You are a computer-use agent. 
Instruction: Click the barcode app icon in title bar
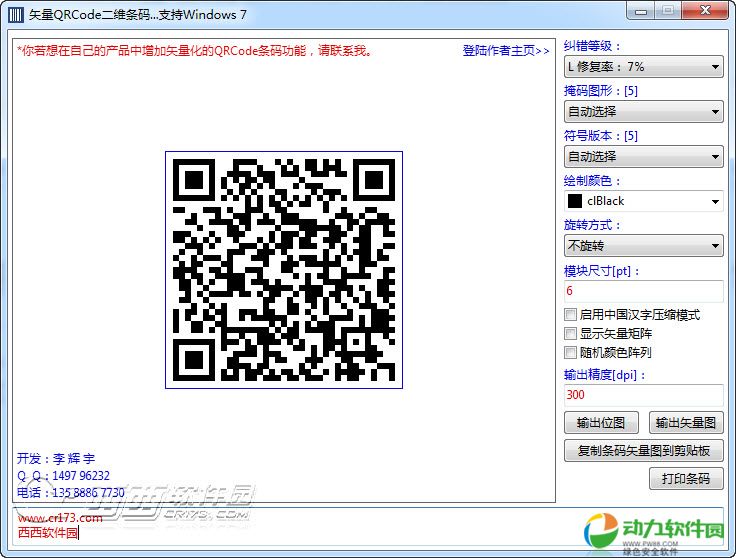pos(16,14)
